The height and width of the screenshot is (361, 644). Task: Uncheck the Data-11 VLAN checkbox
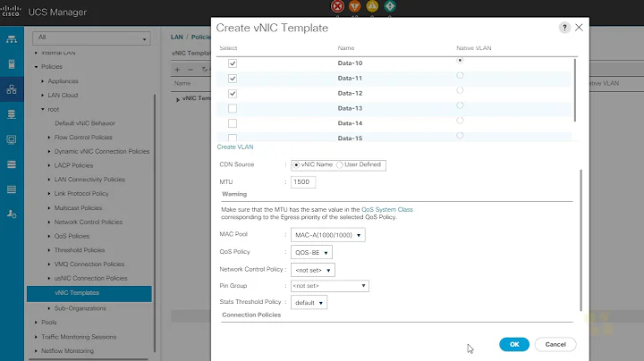233,79
